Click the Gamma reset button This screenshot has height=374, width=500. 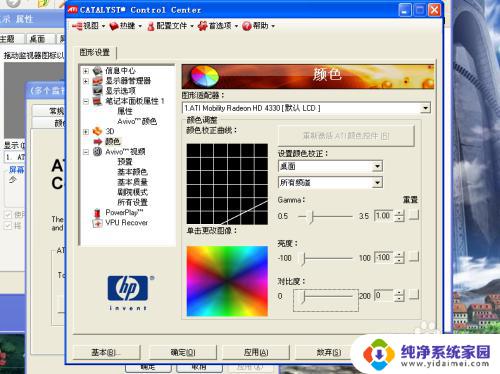[x=414, y=216]
